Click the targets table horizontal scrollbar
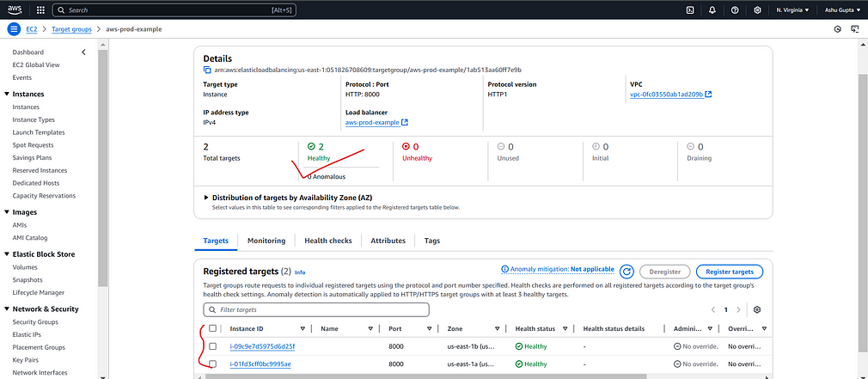Screen dimensions: 868x379 (426, 376)
